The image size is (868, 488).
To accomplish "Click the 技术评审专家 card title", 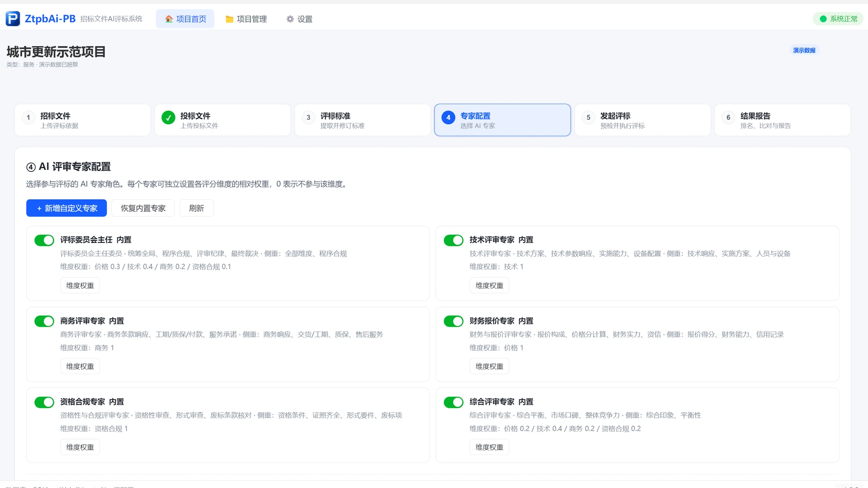I will point(492,240).
